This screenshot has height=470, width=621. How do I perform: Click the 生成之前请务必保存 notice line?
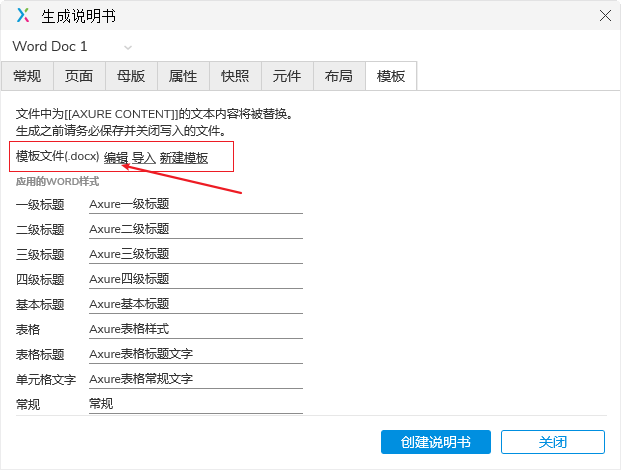(121, 131)
